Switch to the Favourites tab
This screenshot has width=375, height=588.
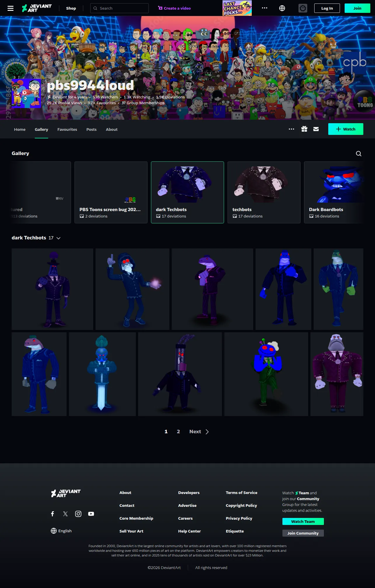pyautogui.click(x=67, y=129)
